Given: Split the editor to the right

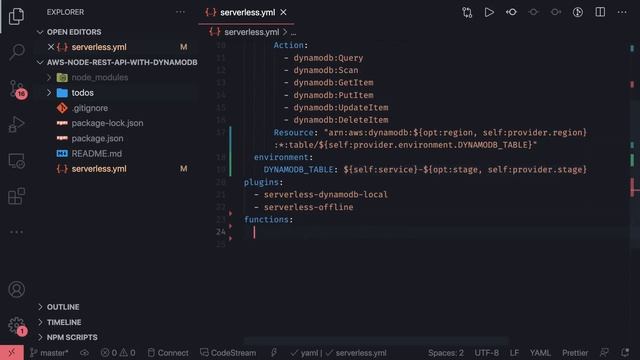Looking at the screenshot, I should (600, 12).
